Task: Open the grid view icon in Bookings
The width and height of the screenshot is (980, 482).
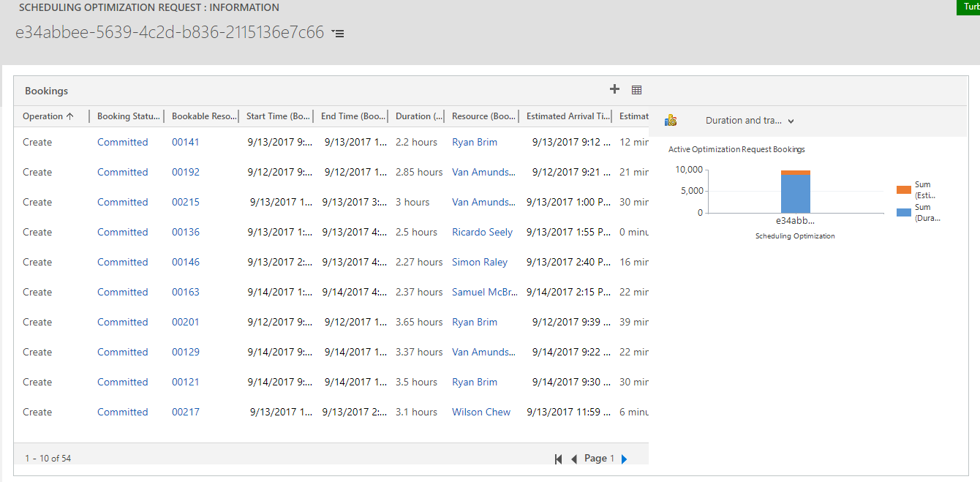Action: (x=636, y=90)
